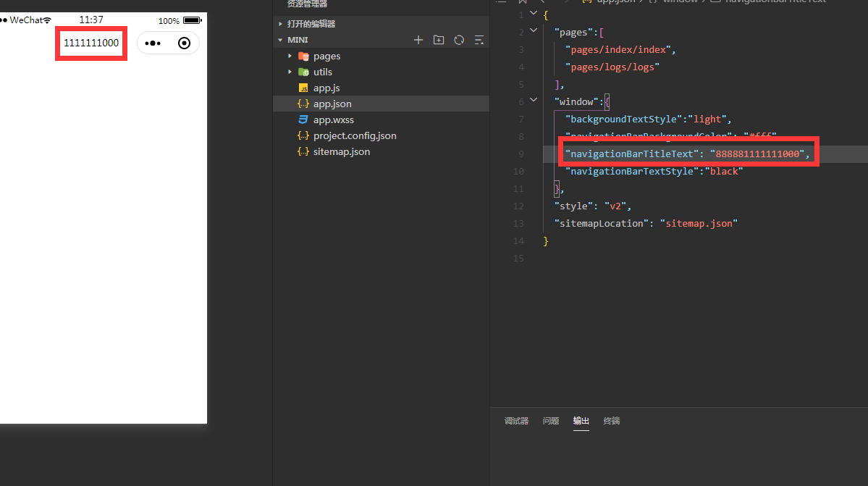
Task: Switch to the 问题 tab
Action: coord(550,422)
